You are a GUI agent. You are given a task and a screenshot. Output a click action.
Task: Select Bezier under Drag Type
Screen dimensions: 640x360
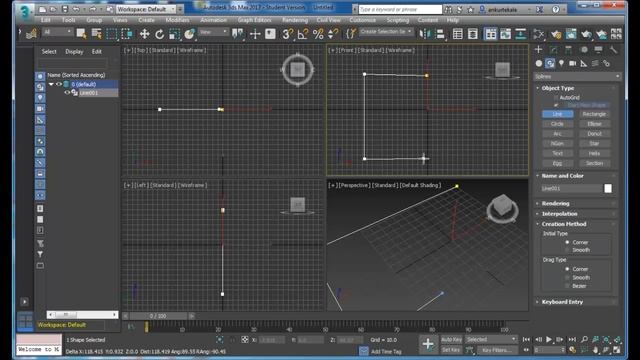(x=567, y=286)
